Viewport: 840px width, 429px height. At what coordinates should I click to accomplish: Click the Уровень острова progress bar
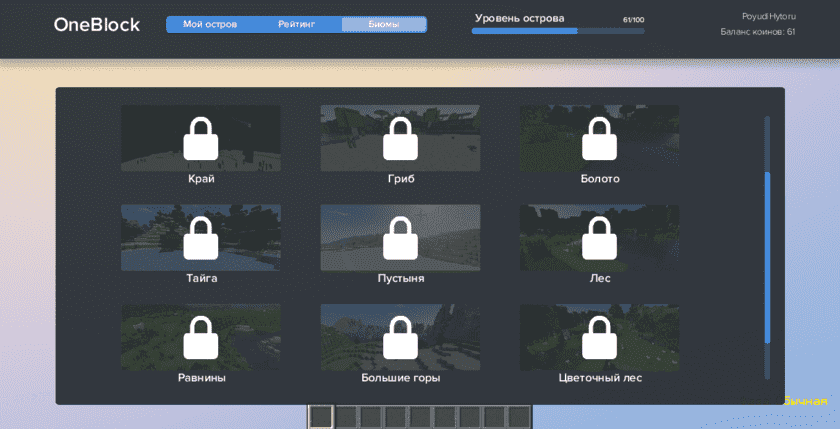[x=558, y=31]
